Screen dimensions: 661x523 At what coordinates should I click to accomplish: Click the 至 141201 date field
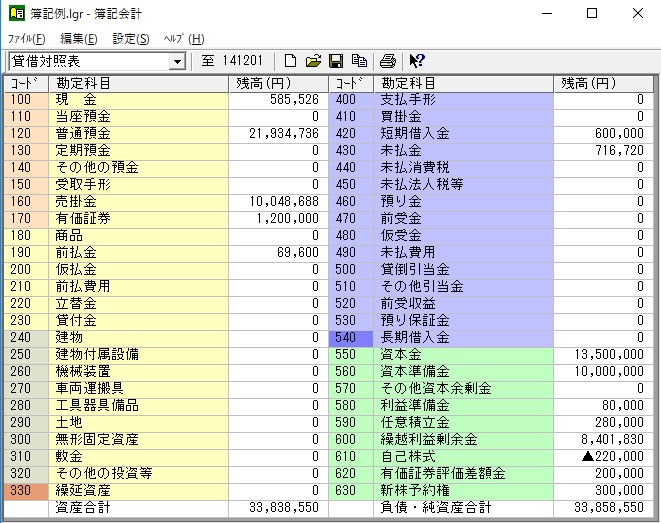(232, 61)
